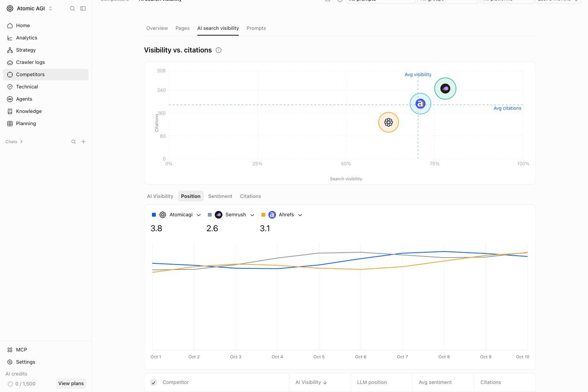Select the Atomicagi bubble in the scatter chart
588x392 pixels.
pyautogui.click(x=389, y=122)
